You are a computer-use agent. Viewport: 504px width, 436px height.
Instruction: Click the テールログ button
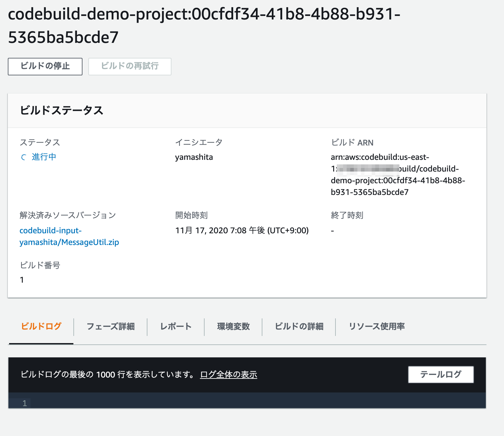pos(441,375)
